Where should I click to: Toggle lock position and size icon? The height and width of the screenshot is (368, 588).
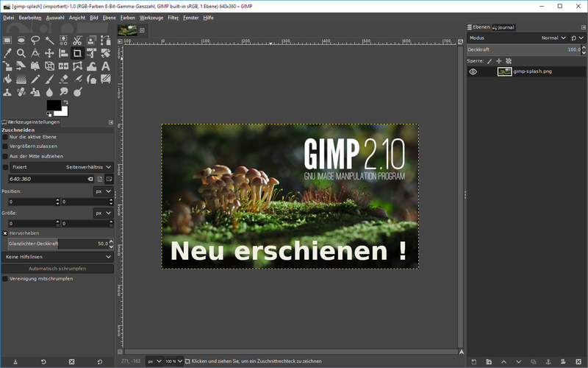pyautogui.click(x=499, y=61)
